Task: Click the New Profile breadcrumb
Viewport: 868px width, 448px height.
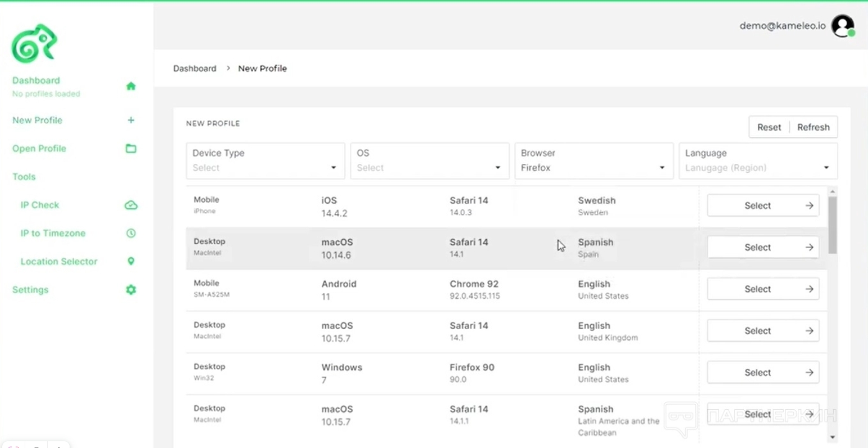Action: [262, 68]
